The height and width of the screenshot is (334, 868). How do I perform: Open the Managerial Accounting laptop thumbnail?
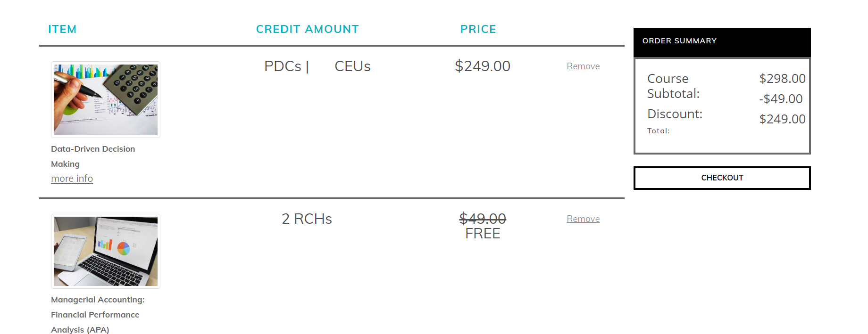[106, 252]
